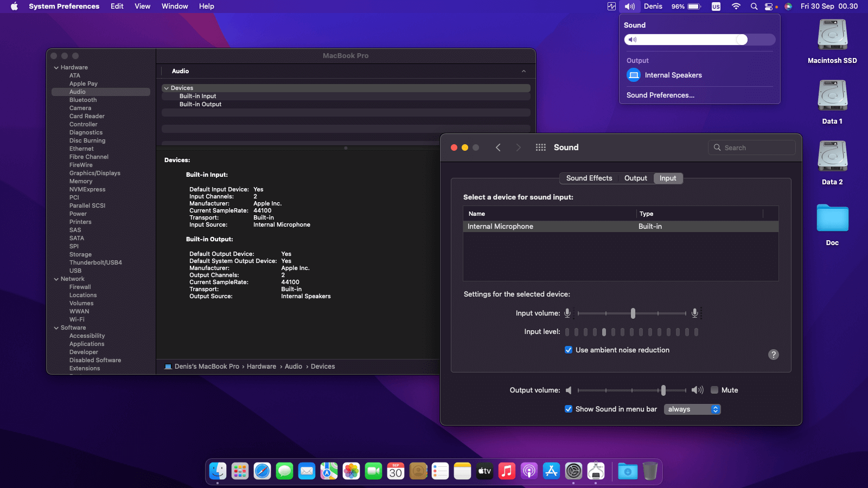Viewport: 868px width, 488px height.
Task: Collapse the Network section in sidebar
Action: (x=56, y=279)
